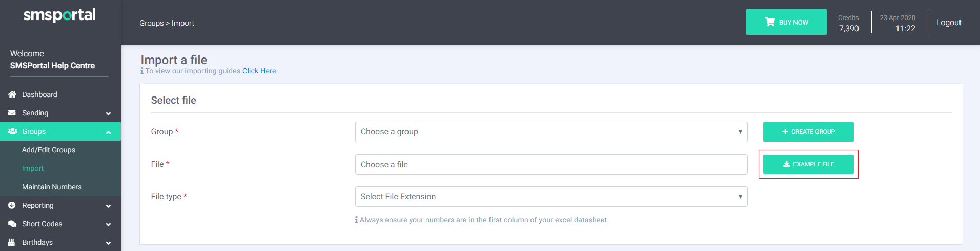Click the shopping cart icon
The width and height of the screenshot is (980, 251).
pyautogui.click(x=770, y=22)
